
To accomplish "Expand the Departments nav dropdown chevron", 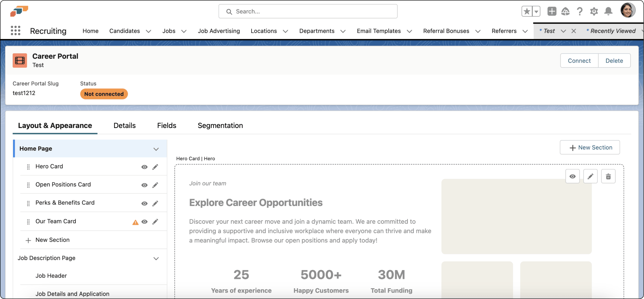I will click(x=343, y=31).
